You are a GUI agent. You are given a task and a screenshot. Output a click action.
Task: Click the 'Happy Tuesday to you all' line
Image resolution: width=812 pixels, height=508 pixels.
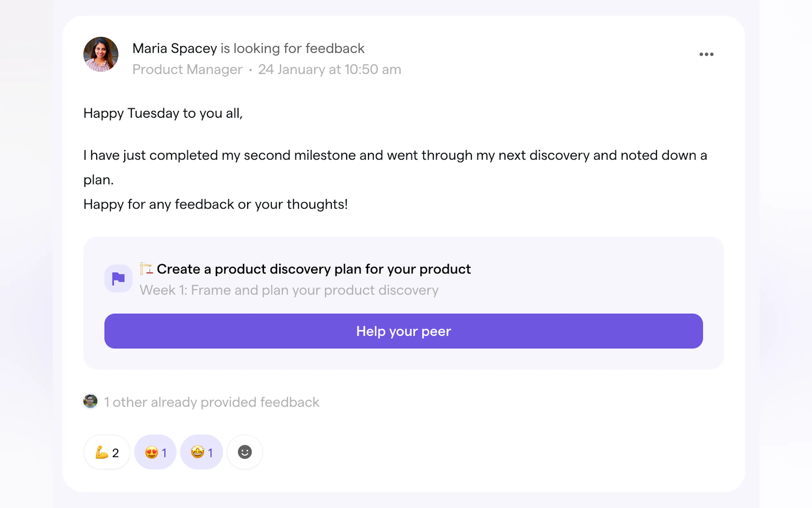[163, 113]
